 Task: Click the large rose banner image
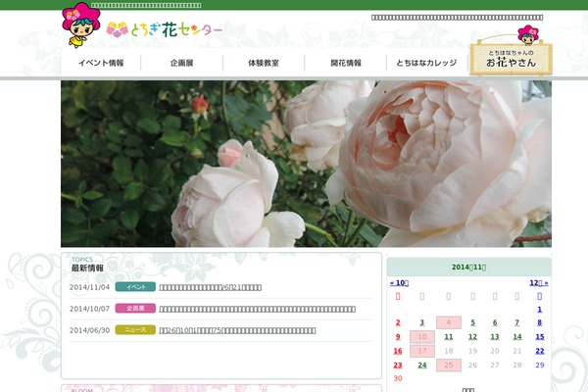(306, 164)
